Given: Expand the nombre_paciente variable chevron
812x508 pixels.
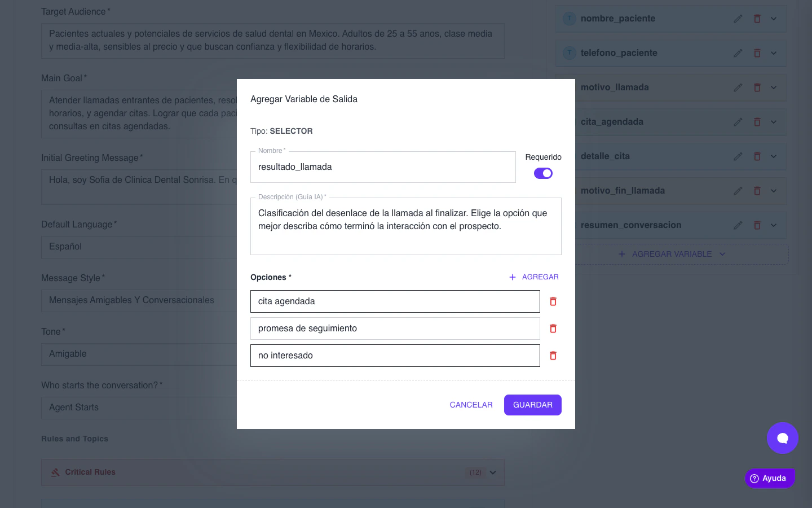Looking at the screenshot, I should tap(774, 19).
